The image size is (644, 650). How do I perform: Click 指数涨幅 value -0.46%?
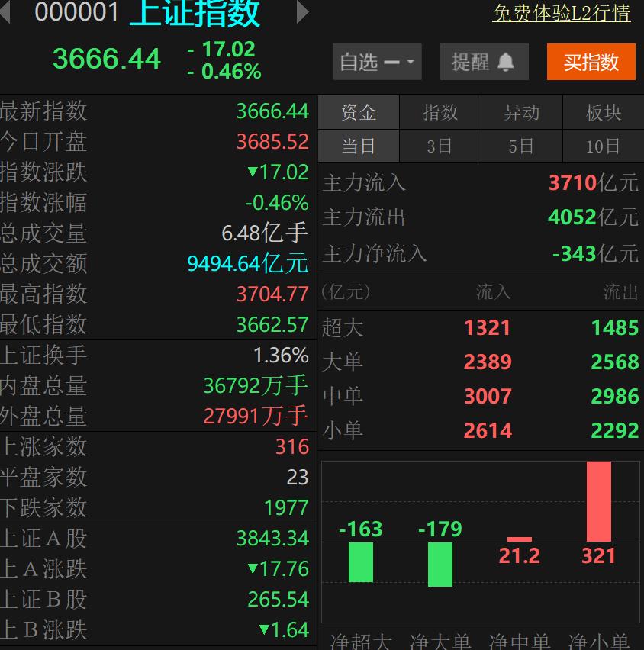(x=276, y=203)
